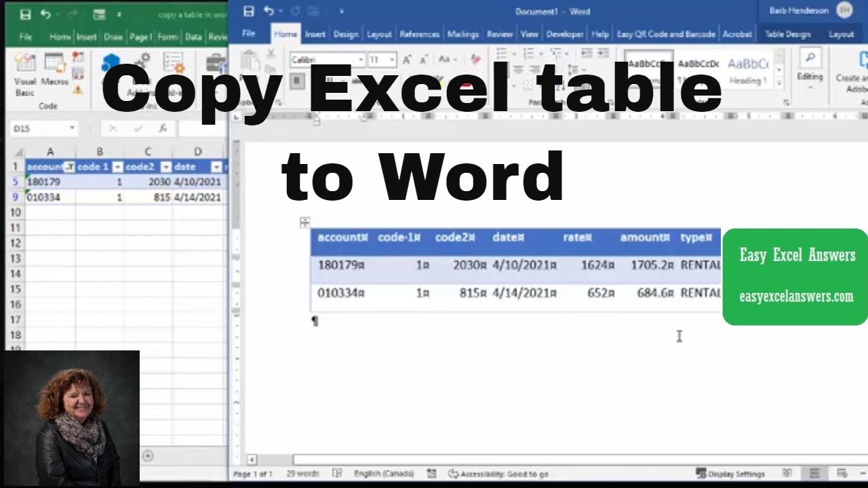Click the Save icon in Excel's title bar
The width and height of the screenshot is (868, 488).
pyautogui.click(x=25, y=14)
